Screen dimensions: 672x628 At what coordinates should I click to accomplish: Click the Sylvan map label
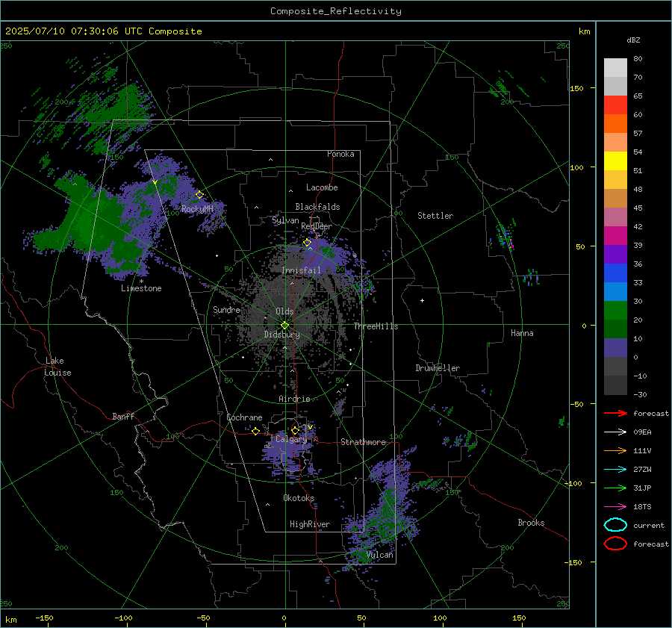click(x=285, y=220)
